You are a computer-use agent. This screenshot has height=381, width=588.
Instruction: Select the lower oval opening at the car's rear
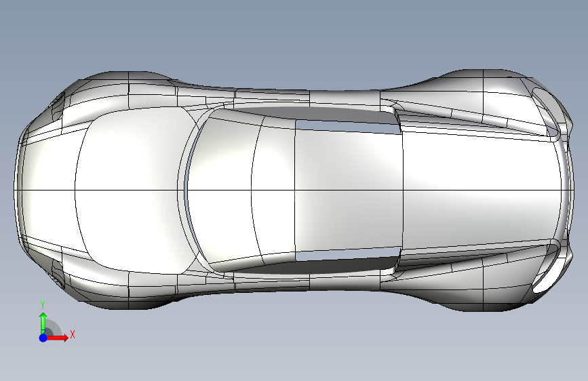tap(547, 268)
